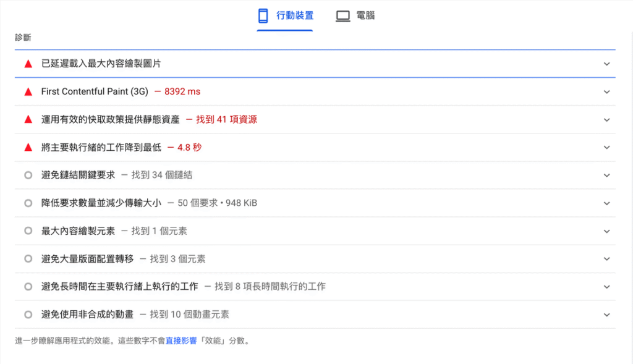Click the 已延遲載入最大內容繪製圖片 audit title
Image resolution: width=633 pixels, height=364 pixels.
pos(101,64)
